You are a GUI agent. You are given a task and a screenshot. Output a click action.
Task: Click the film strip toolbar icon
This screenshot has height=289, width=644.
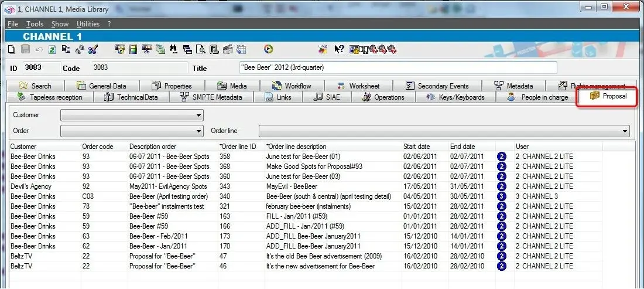pyautogui.click(x=133, y=49)
